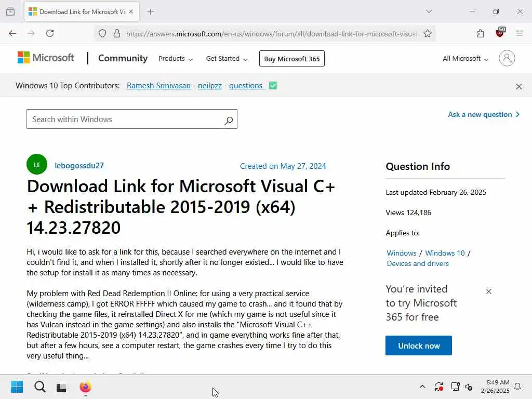Image resolution: width=532 pixels, height=399 pixels.
Task: Click the Firefox View icon in tab bar
Action: (10, 11)
